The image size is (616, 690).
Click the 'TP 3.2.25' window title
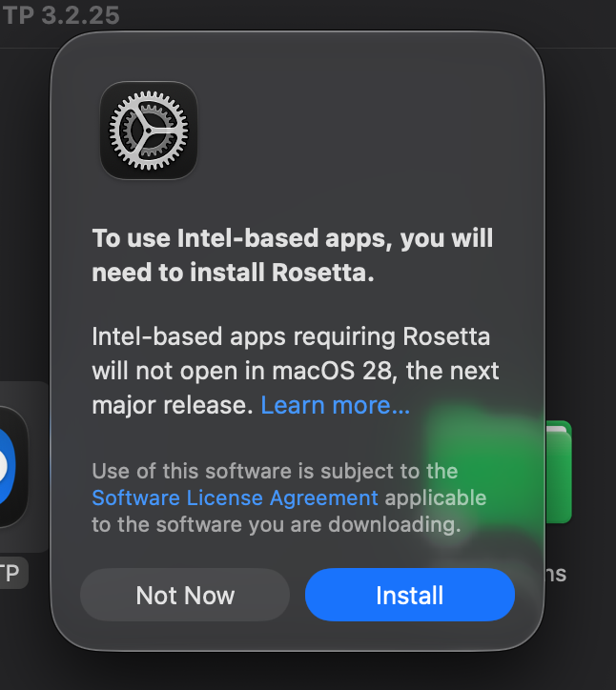click(x=61, y=15)
